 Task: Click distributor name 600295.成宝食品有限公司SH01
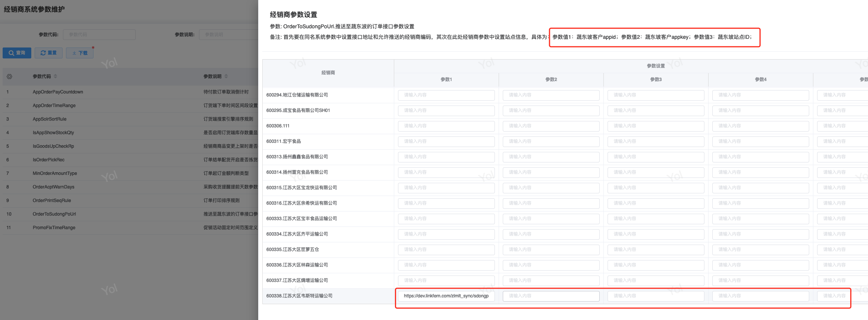click(x=298, y=110)
